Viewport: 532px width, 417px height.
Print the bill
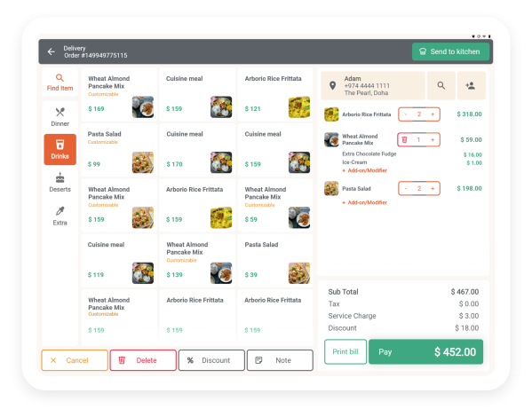pyautogui.click(x=345, y=351)
